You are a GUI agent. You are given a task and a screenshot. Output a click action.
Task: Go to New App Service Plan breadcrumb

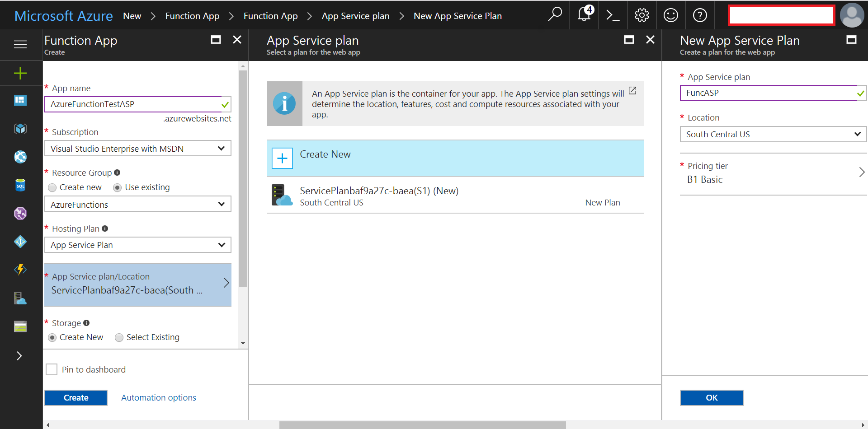(458, 16)
